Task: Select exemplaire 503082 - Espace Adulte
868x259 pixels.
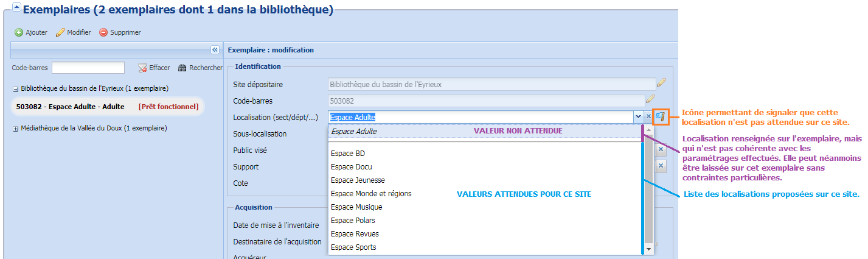Action: (x=70, y=107)
